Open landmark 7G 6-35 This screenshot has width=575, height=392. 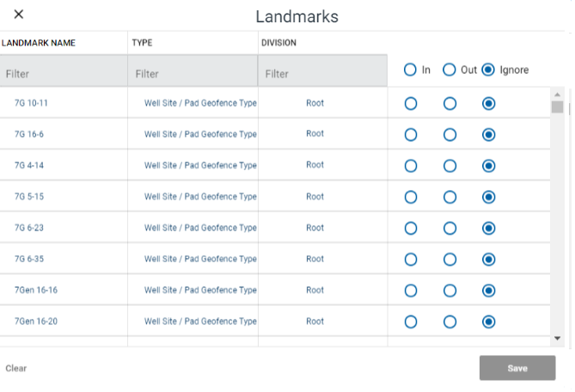pyautogui.click(x=29, y=259)
